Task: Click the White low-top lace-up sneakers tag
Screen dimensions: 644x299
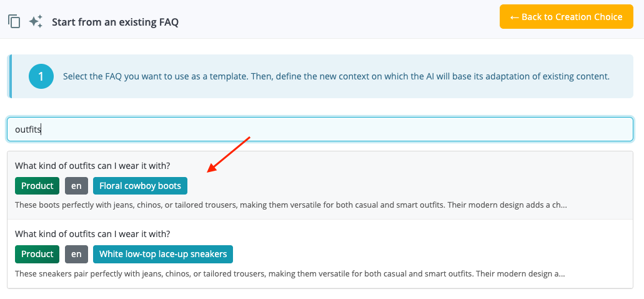Action: pos(163,254)
